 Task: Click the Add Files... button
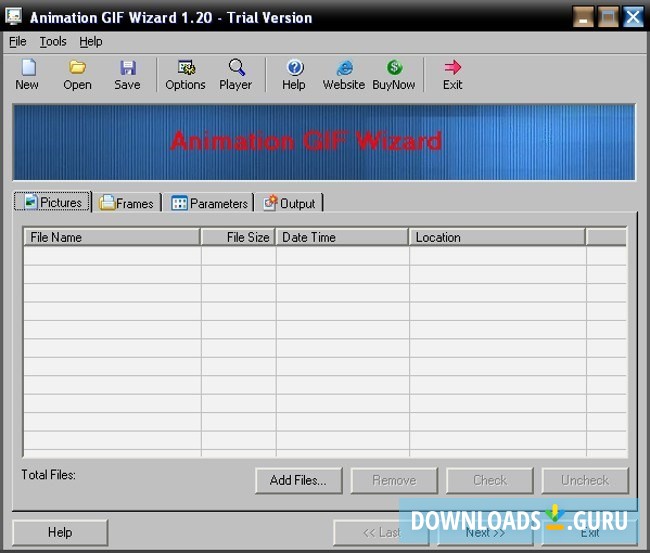pos(298,480)
